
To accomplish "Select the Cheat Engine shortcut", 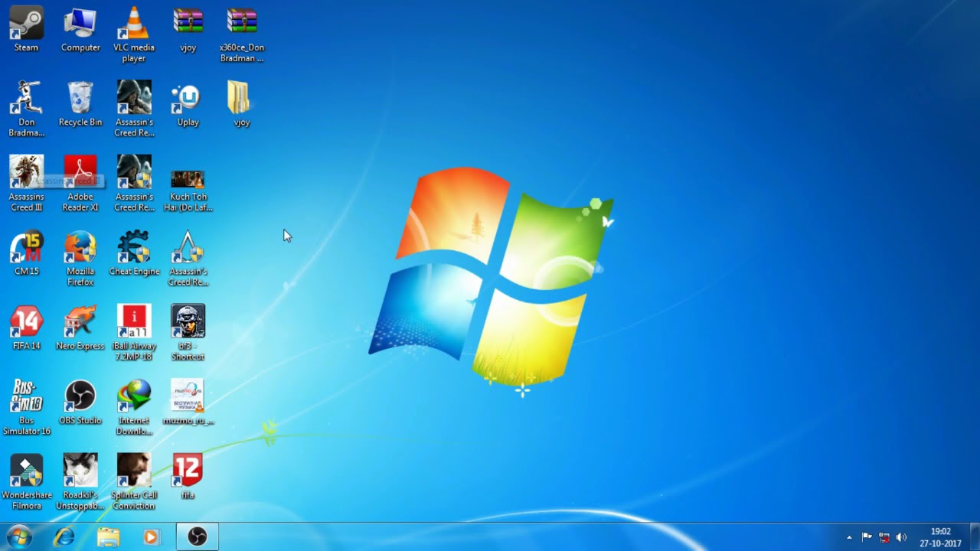I will (134, 253).
